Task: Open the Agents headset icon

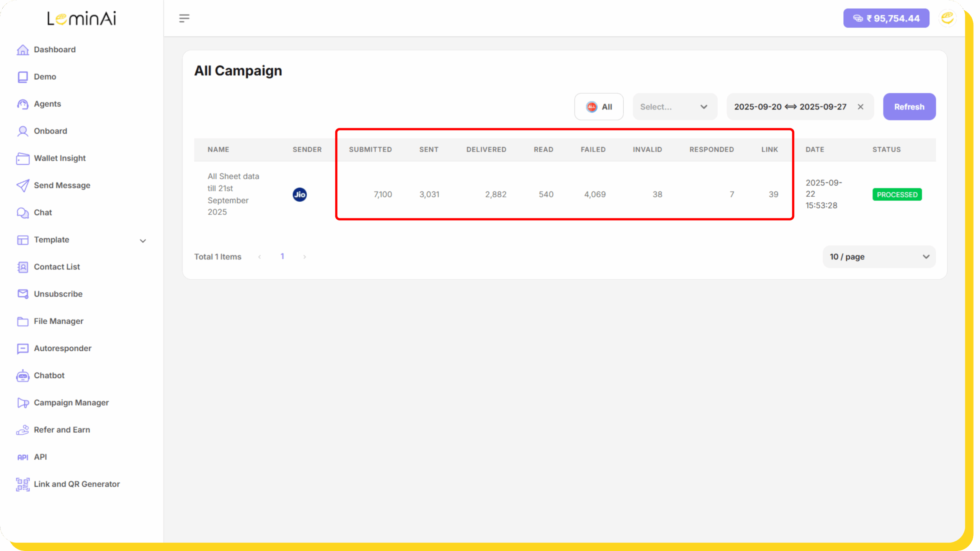Action: click(23, 104)
